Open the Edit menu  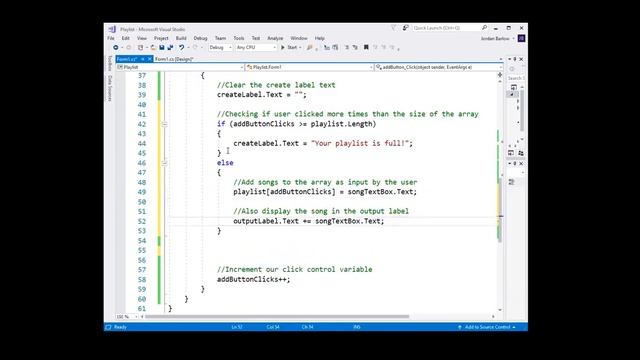(126, 38)
